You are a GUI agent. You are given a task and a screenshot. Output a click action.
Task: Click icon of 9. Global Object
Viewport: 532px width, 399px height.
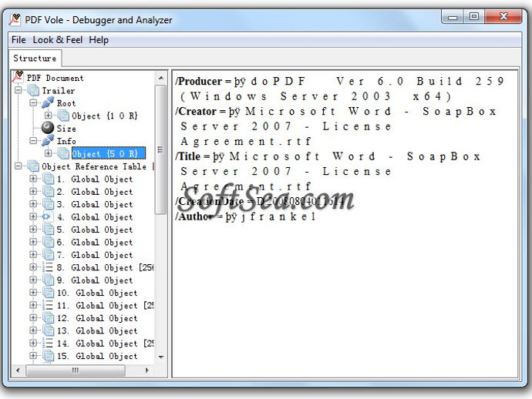pos(48,280)
